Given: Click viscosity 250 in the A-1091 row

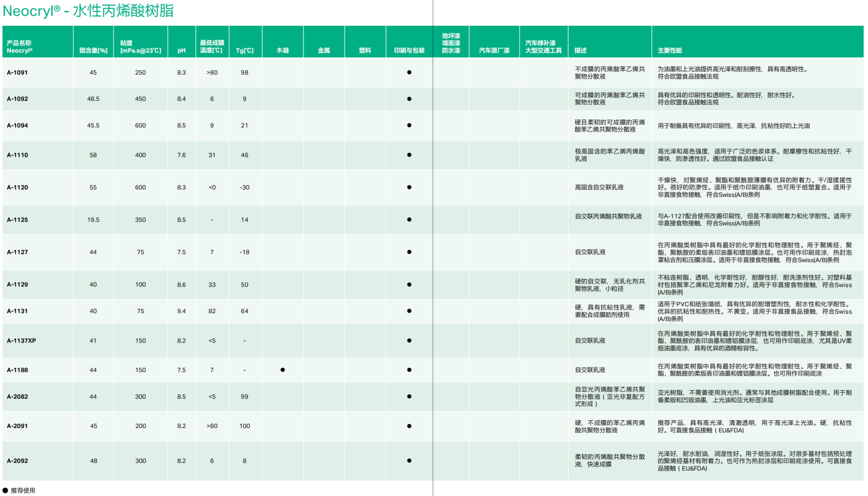Looking at the screenshot, I should tap(140, 72).
